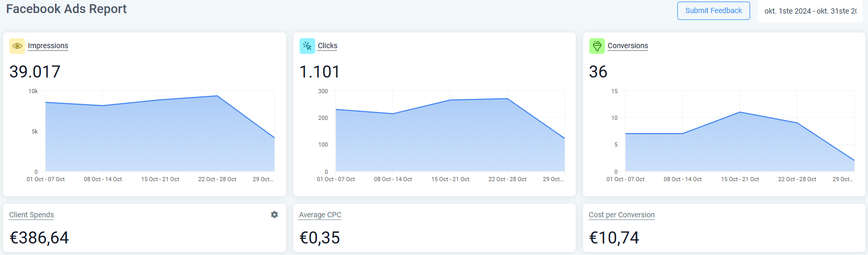This screenshot has height=255, width=868.
Task: Click the Facebook Ads Report title
Action: coord(67,9)
